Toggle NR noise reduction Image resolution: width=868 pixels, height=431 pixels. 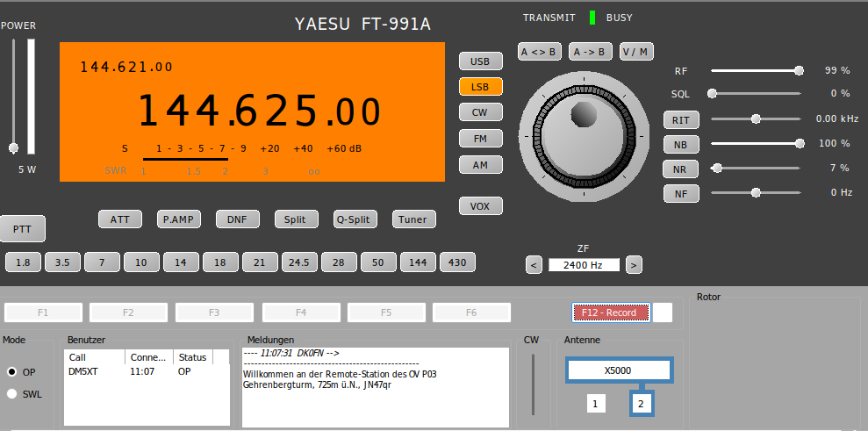pyautogui.click(x=681, y=169)
